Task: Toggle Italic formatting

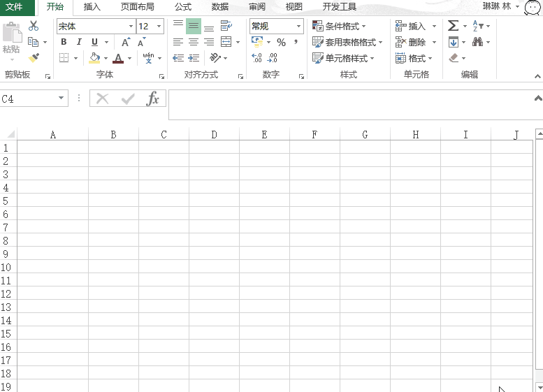Action: (79, 42)
